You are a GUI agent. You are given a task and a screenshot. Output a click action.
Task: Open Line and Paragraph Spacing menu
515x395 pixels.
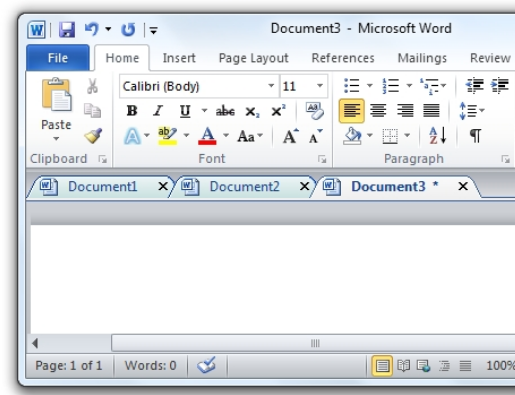471,111
